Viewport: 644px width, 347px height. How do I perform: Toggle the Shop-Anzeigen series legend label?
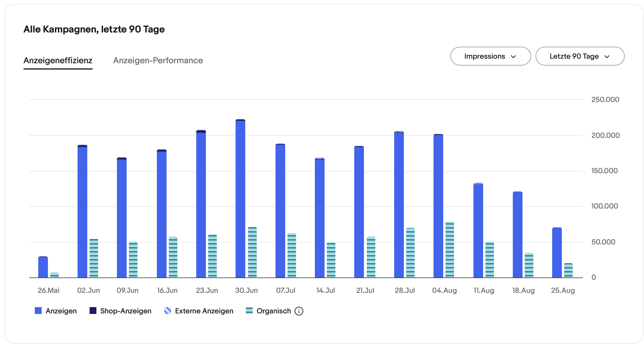[125, 311]
